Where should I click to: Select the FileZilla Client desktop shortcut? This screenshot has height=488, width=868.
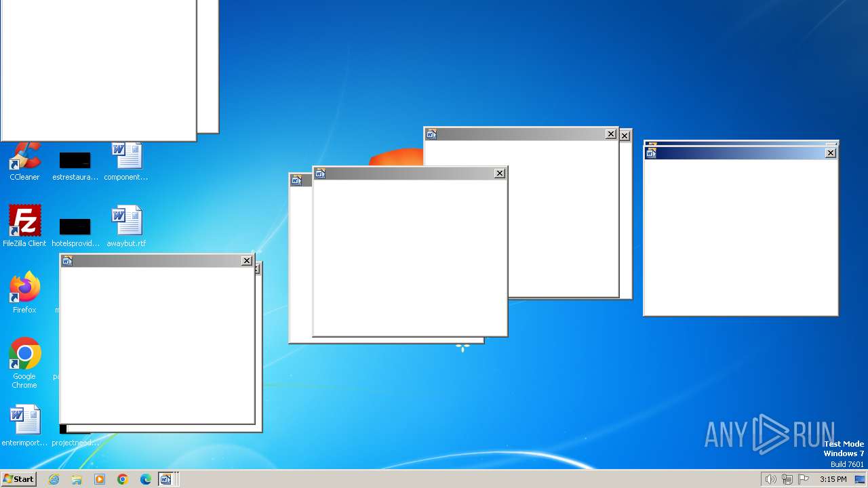click(x=24, y=226)
